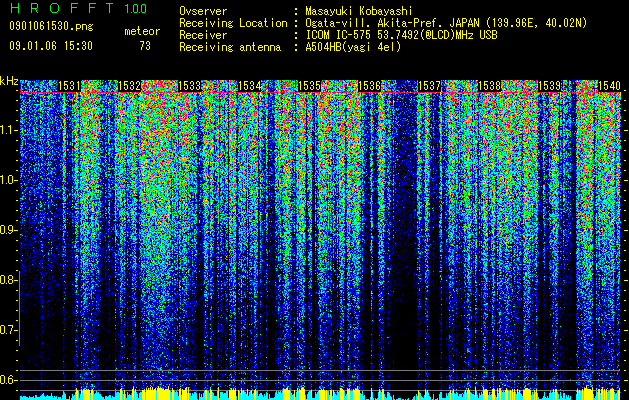
Task: Click the 1531 time marker
Action: click(69, 86)
